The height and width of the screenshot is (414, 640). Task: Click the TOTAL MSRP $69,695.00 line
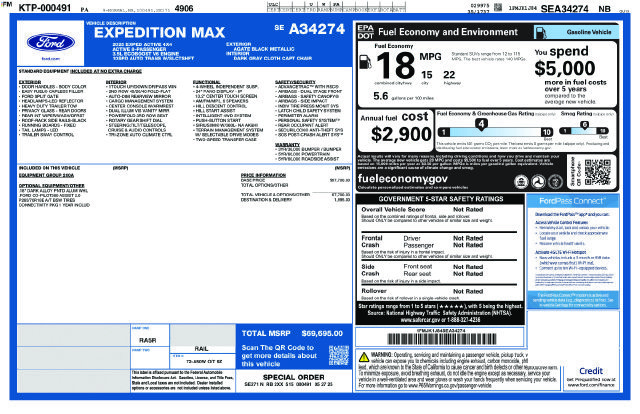(292, 333)
